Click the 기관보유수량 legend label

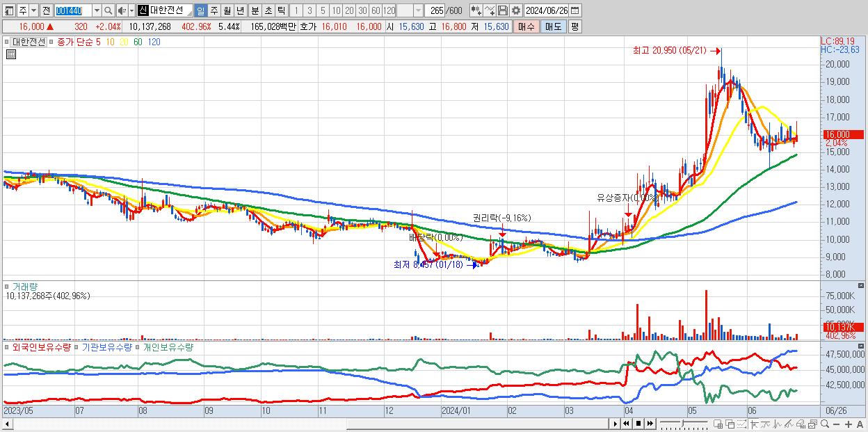[x=107, y=346]
